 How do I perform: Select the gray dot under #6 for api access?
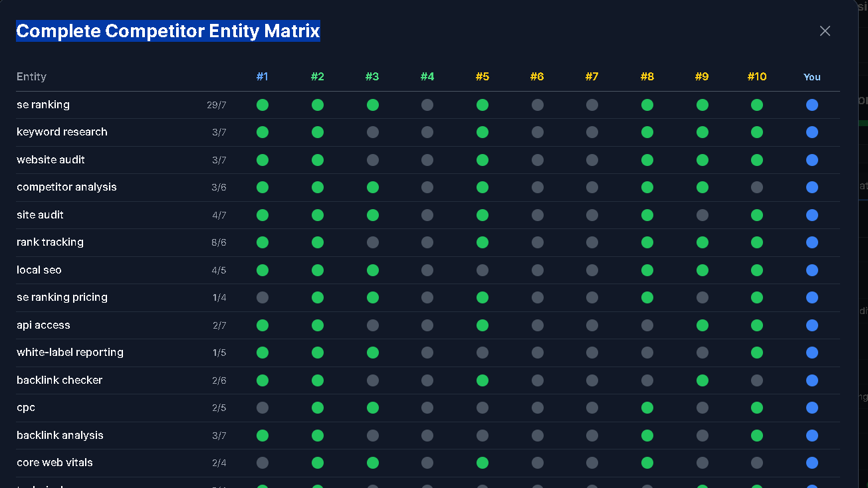tap(537, 325)
